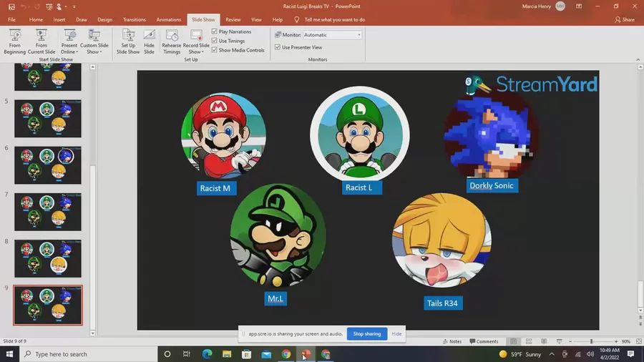This screenshot has height=362, width=644.
Task: Click Type here to search box
Action: [x=88, y=354]
